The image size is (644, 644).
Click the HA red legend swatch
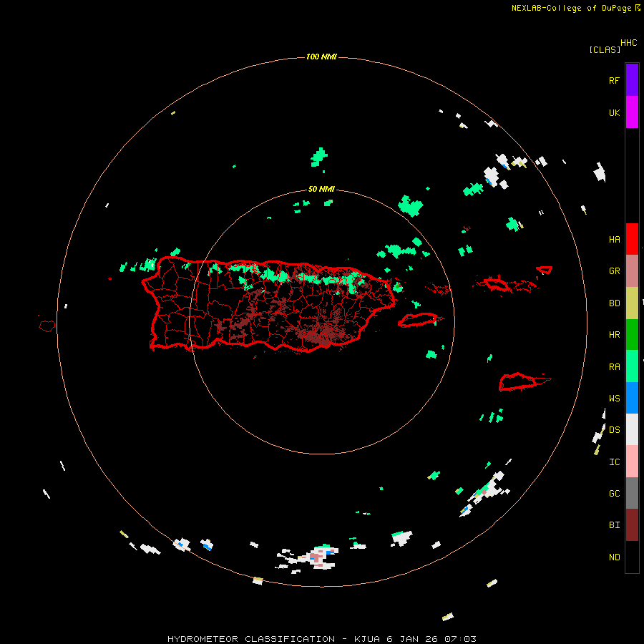click(x=632, y=239)
